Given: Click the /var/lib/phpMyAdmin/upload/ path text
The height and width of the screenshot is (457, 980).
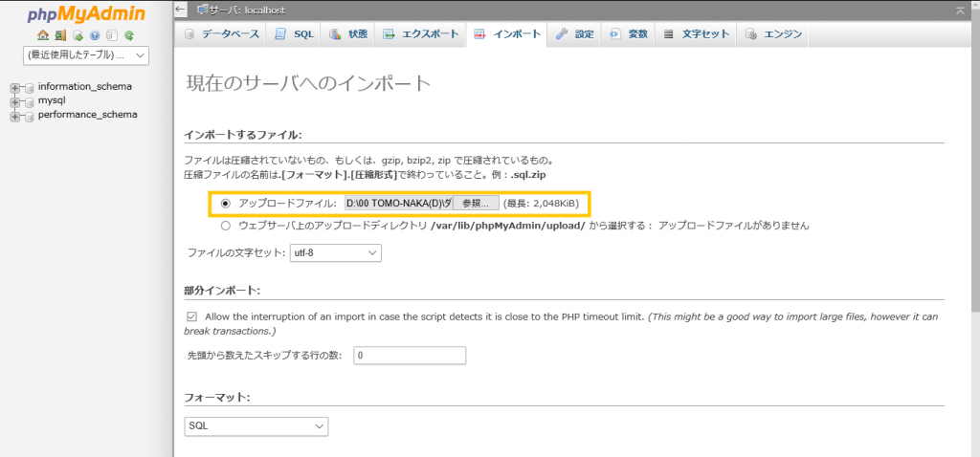Looking at the screenshot, I should click(x=508, y=226).
